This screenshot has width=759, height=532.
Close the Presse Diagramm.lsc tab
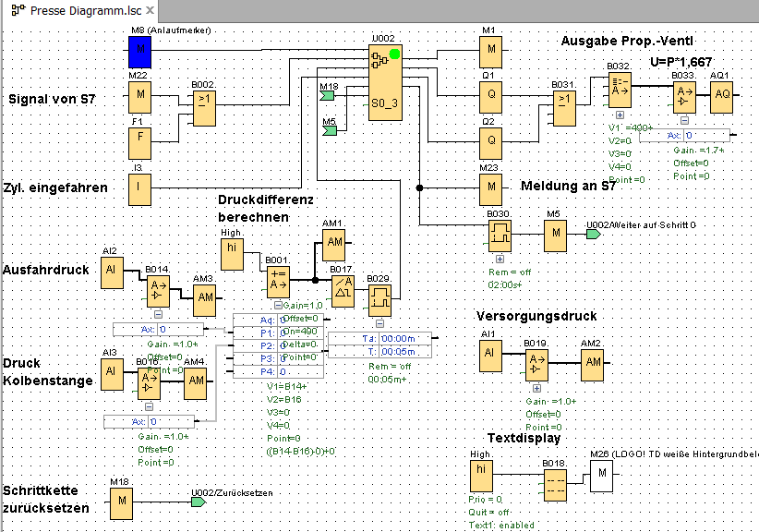coord(150,10)
